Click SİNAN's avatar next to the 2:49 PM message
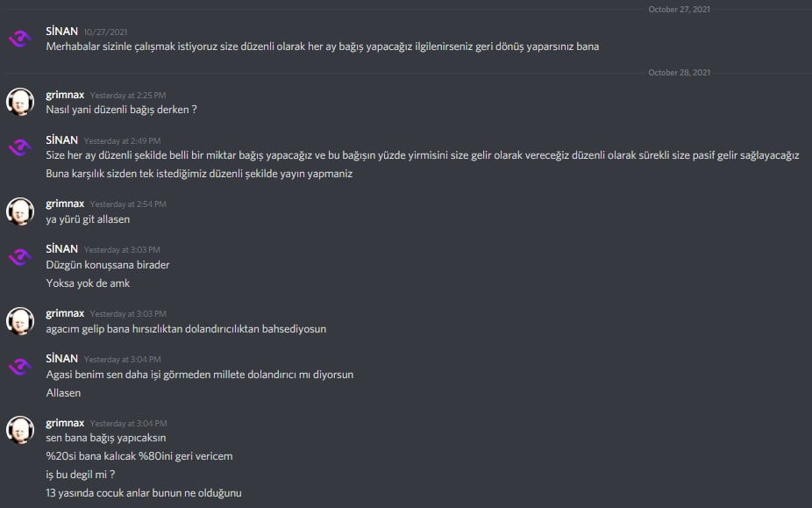812x508 pixels. tap(19, 147)
